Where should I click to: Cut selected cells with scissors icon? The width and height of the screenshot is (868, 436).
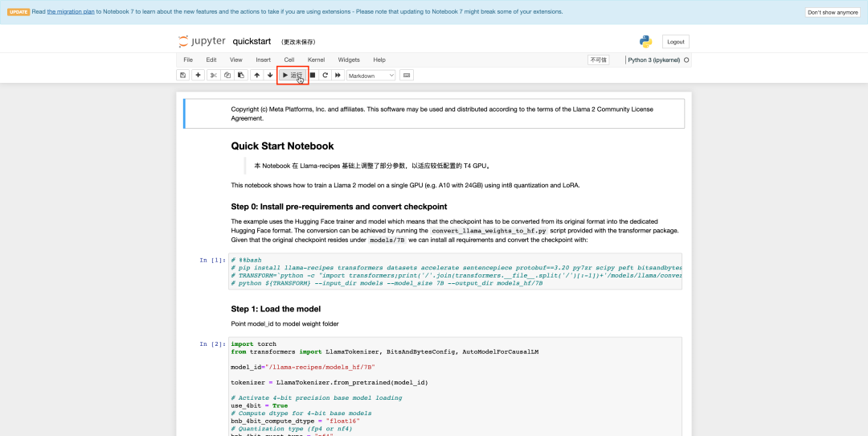tap(213, 76)
